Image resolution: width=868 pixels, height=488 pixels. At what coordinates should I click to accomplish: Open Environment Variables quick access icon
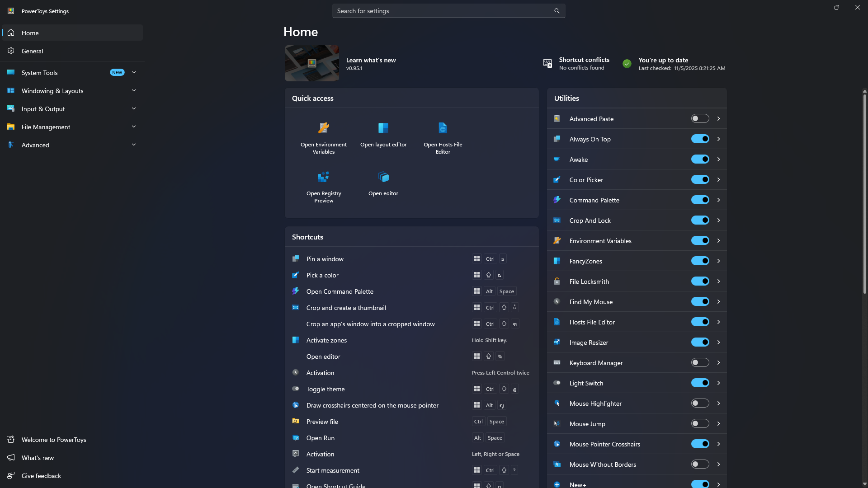pos(324,128)
